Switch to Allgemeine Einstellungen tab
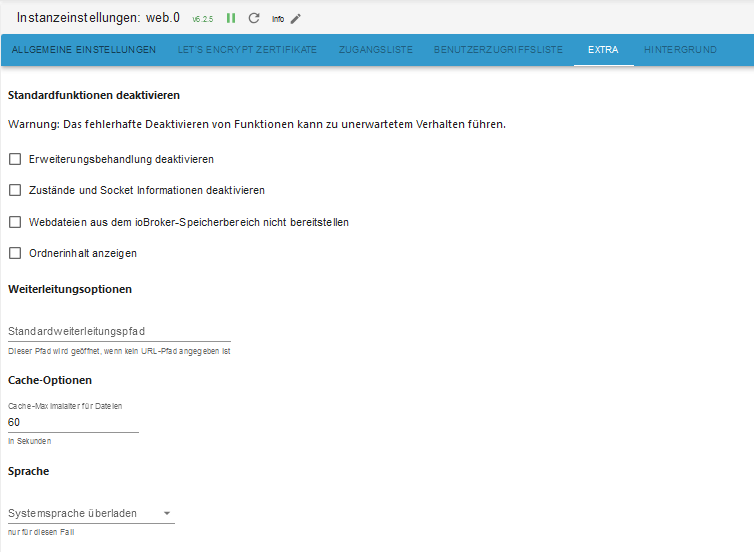The height and width of the screenshot is (552, 754). coord(84,50)
